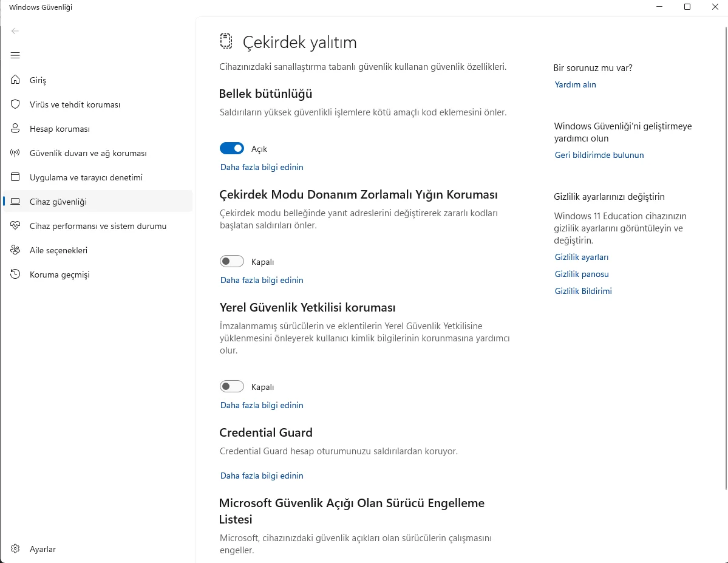Open the Geri bildirimde bulunun link

coord(599,155)
